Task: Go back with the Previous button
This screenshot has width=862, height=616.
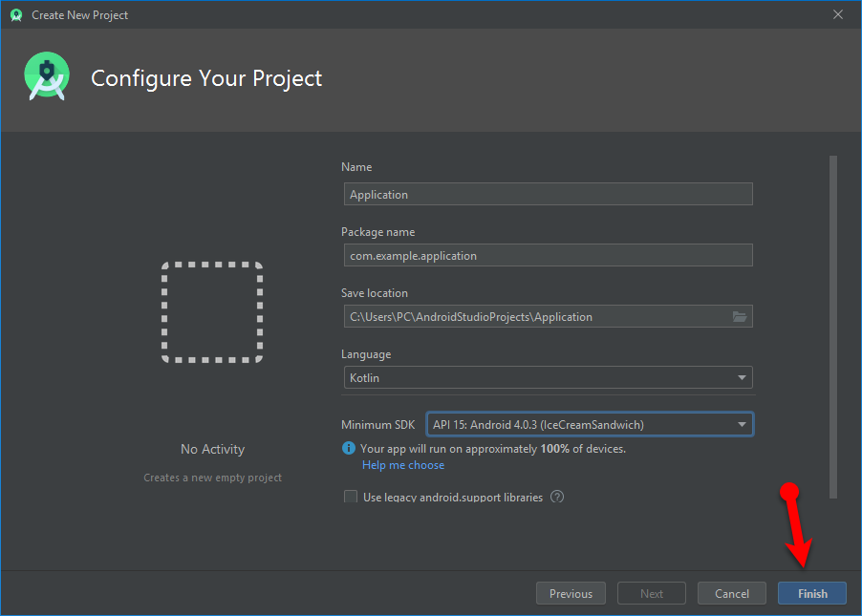Action: [x=571, y=593]
